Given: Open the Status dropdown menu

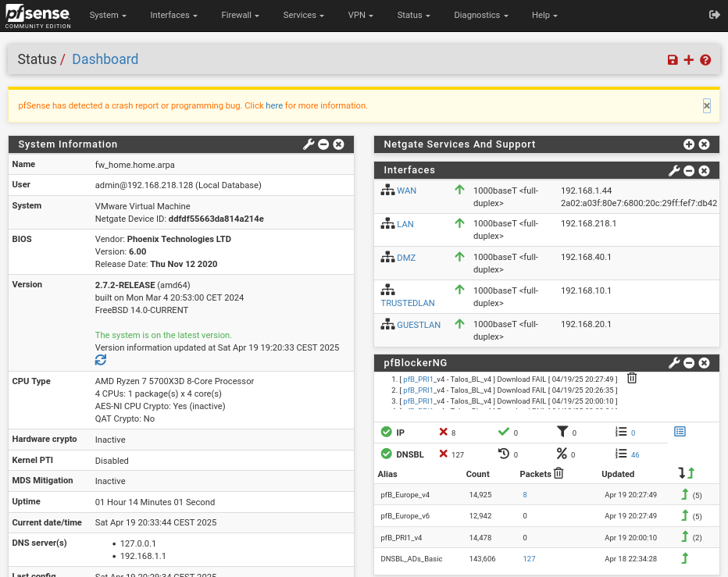Looking at the screenshot, I should click(x=414, y=15).
